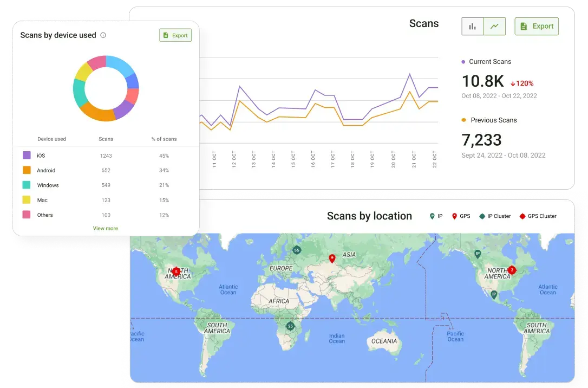The width and height of the screenshot is (588, 388).
Task: Click the IP Cluster marker 55 in Europe
Action: click(297, 250)
